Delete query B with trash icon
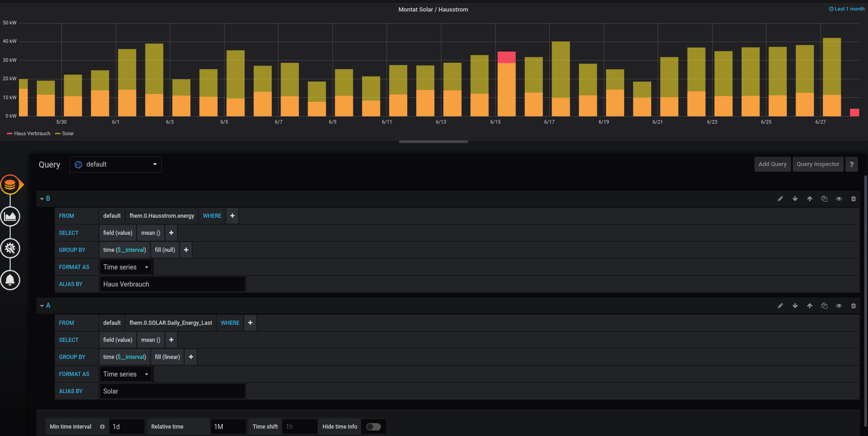868x436 pixels. pos(853,199)
